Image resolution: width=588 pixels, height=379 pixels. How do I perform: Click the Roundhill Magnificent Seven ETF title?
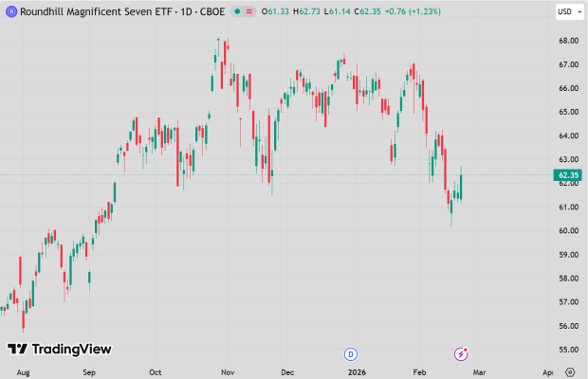pos(87,11)
